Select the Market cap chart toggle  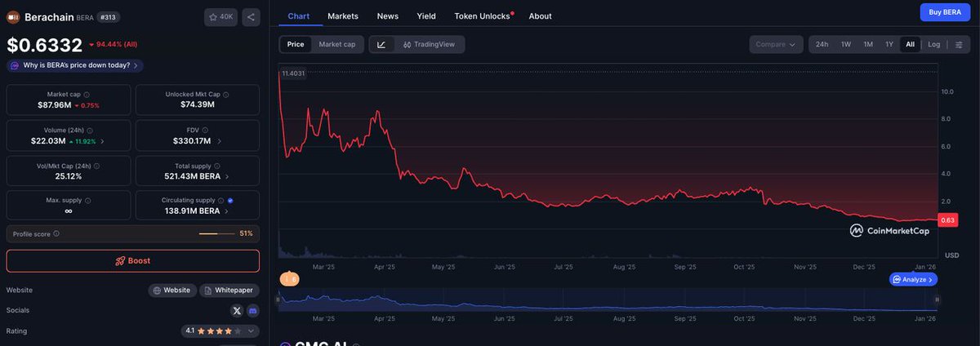tap(337, 44)
